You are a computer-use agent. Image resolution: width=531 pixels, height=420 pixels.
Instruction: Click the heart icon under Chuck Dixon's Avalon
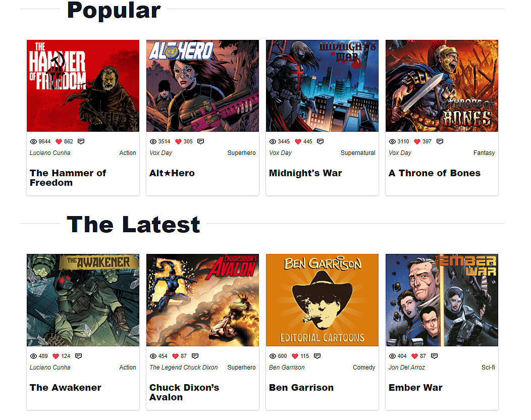tap(176, 356)
